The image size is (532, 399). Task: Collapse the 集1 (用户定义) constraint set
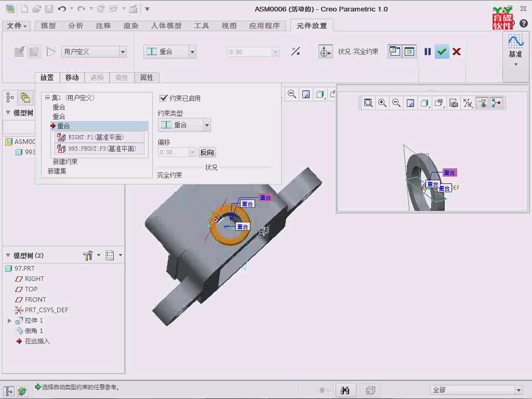tap(47, 98)
